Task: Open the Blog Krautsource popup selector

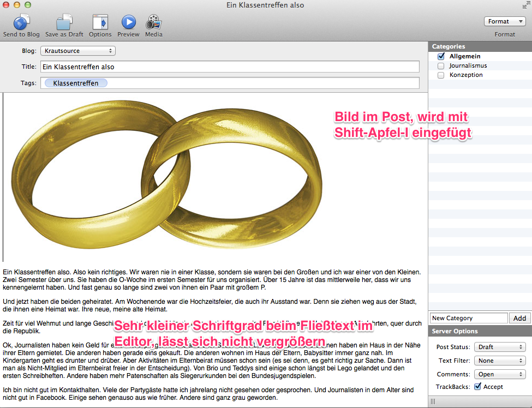Action: (x=78, y=51)
